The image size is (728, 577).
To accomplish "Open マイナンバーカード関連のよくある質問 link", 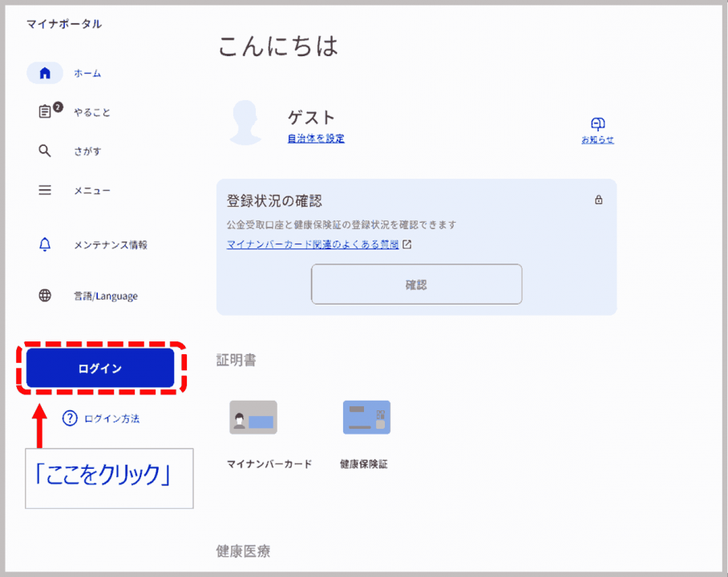I will coord(313,244).
